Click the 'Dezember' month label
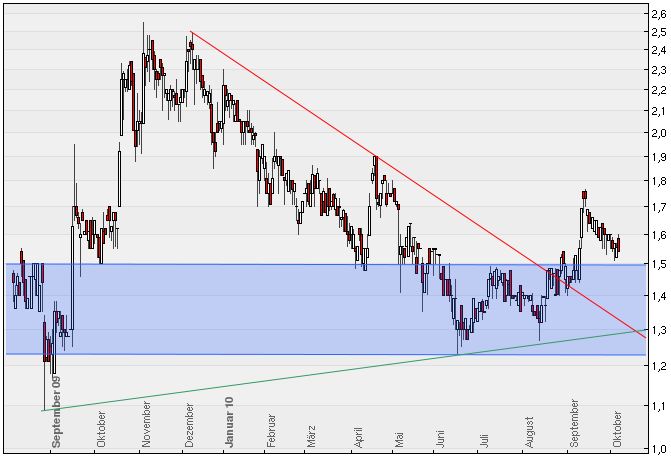Screen dimensions: 671x457 (x=189, y=425)
